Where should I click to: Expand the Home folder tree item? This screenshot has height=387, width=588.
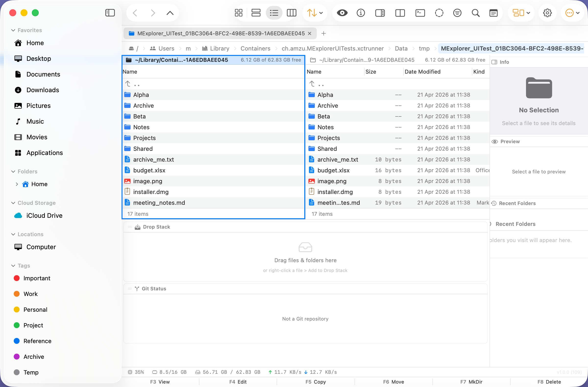[17, 184]
